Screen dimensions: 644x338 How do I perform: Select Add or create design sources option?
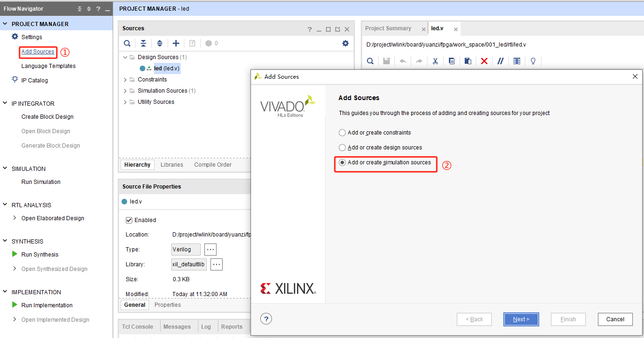[343, 148]
